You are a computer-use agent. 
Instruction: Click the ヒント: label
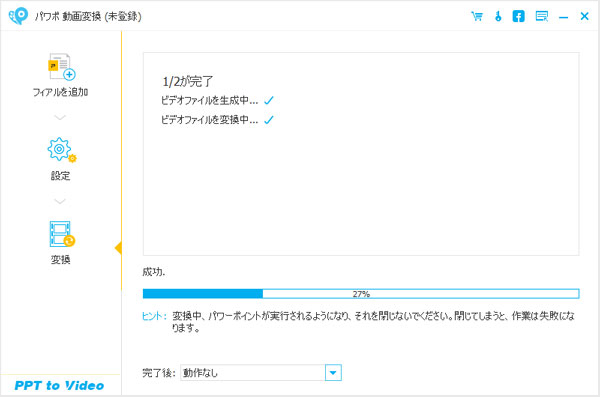click(x=154, y=316)
